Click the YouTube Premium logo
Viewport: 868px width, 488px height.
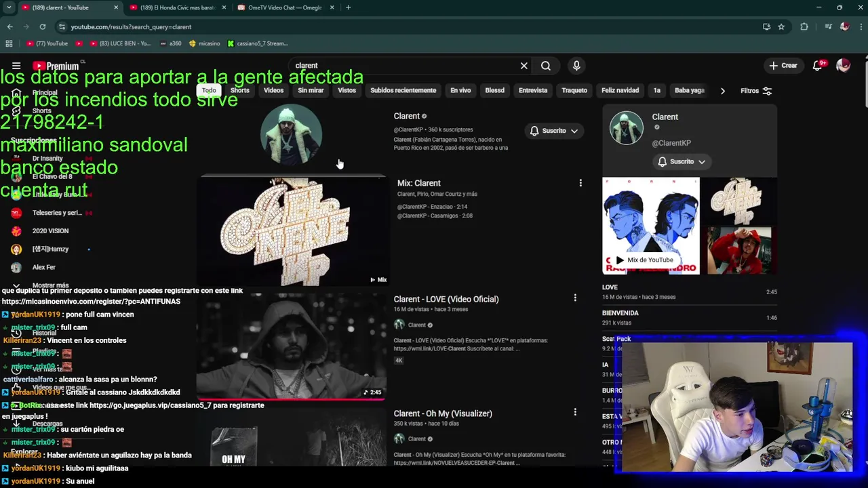[x=56, y=66]
